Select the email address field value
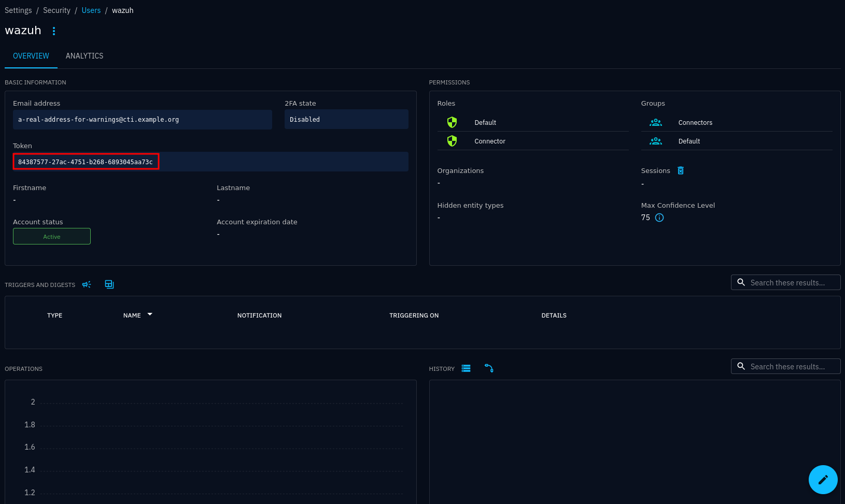Viewport: 845px width, 504px height. 143,120
